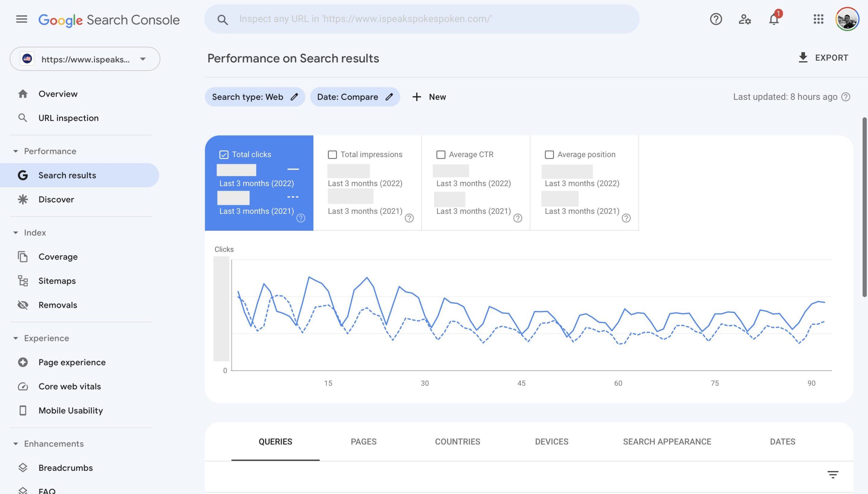868x494 pixels.
Task: Click the Page experience icon
Action: click(23, 362)
